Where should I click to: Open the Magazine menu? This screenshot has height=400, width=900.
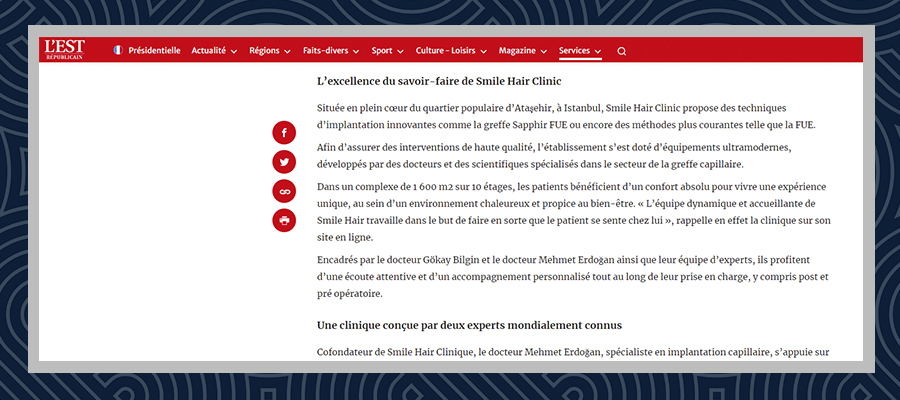coord(523,51)
